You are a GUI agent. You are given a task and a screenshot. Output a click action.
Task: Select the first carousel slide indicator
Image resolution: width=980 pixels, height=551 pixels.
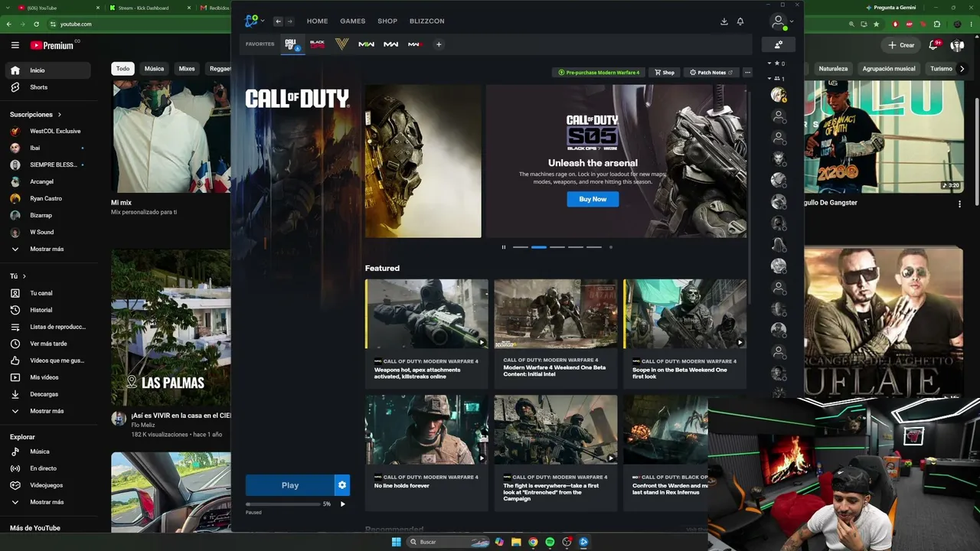click(x=521, y=247)
